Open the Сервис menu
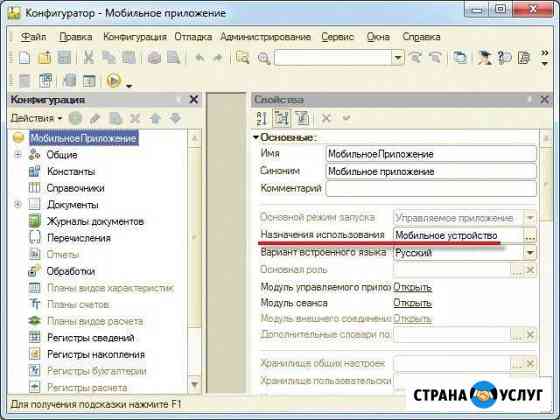The width and height of the screenshot is (560, 420). click(x=337, y=37)
